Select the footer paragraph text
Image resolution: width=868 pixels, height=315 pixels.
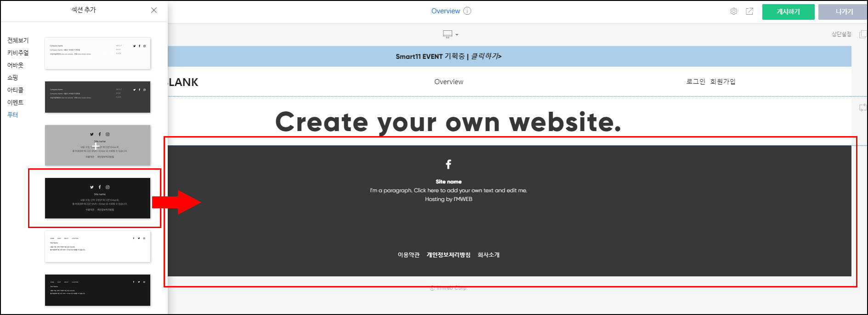coord(448,190)
